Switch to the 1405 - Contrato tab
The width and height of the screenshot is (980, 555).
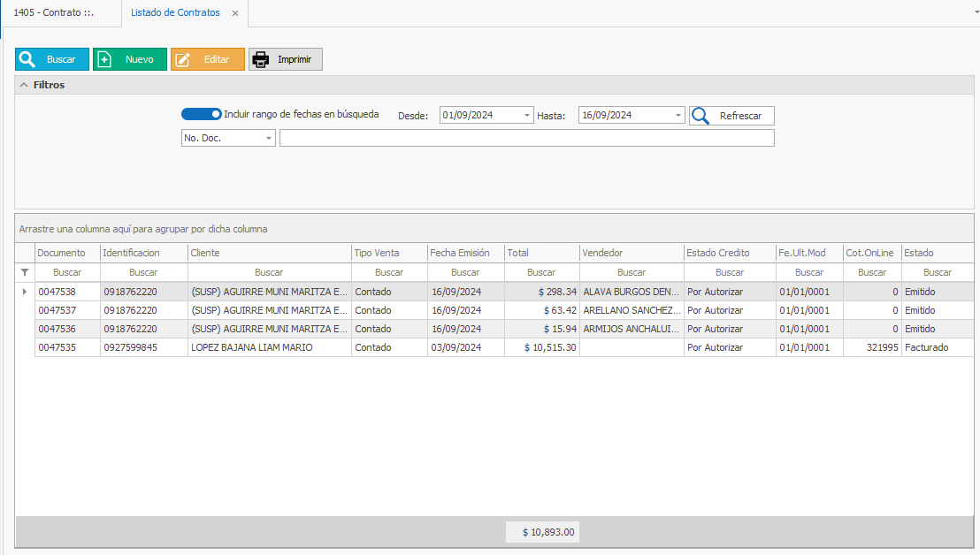(x=54, y=13)
